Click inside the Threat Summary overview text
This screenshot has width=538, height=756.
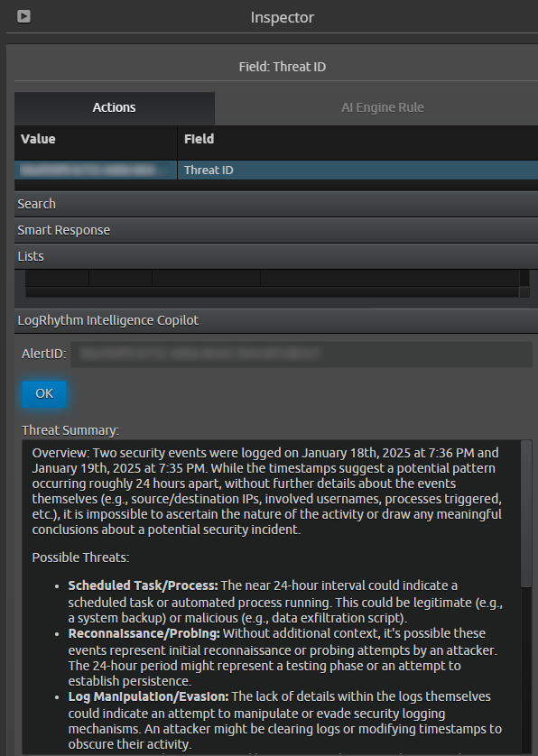pyautogui.click(x=267, y=491)
